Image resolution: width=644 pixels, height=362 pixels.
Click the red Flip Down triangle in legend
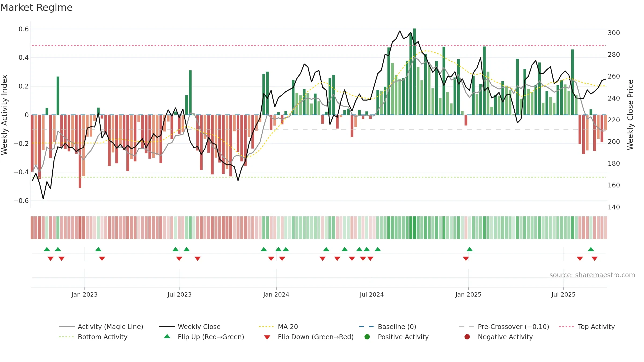[267, 337]
